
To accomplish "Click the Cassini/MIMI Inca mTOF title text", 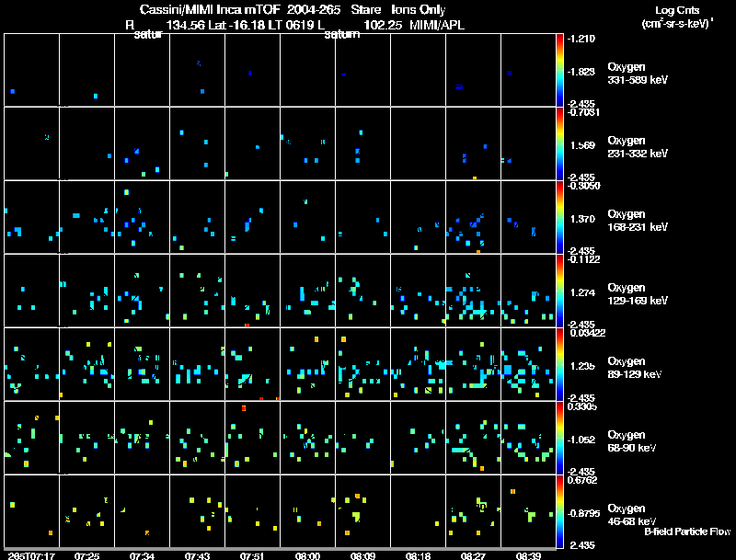I will 211,9.
